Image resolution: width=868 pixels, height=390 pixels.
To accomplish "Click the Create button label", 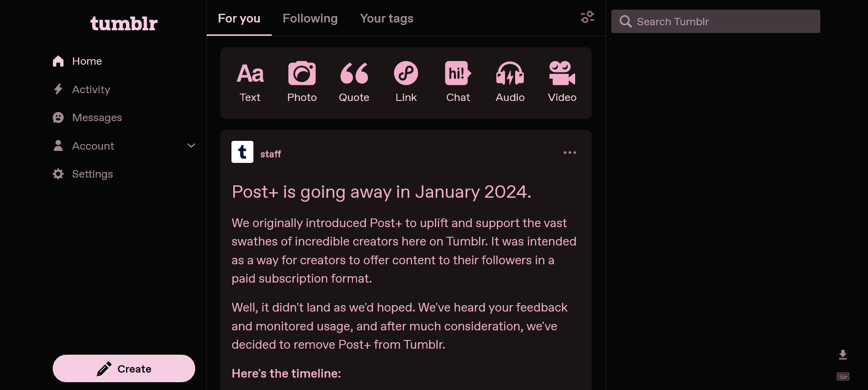I will (x=134, y=369).
